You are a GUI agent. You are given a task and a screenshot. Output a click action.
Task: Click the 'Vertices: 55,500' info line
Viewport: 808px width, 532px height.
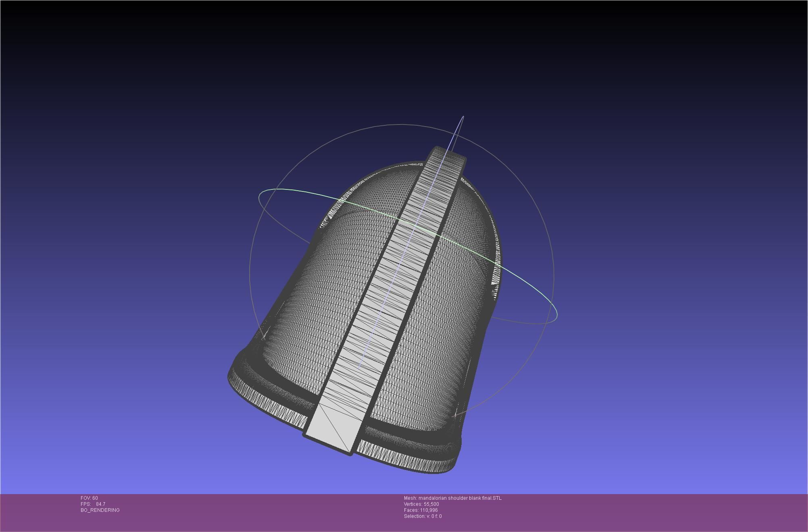click(421, 504)
